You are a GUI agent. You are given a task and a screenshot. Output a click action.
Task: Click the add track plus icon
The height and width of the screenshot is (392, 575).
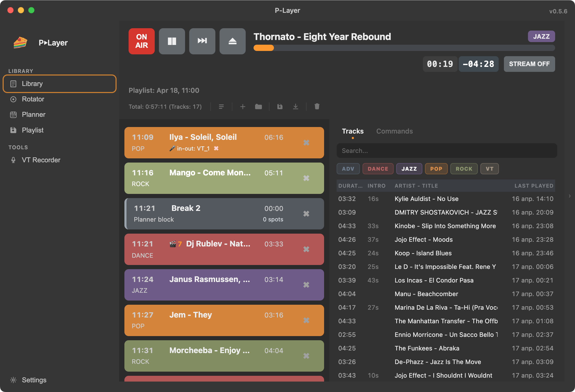pos(243,107)
